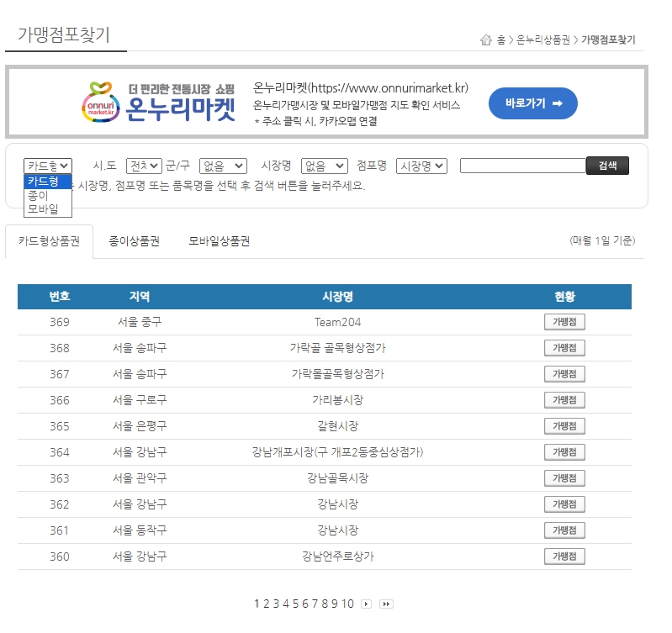Click the 번호 column header
Screen dimensions: 672x633
click(x=60, y=297)
